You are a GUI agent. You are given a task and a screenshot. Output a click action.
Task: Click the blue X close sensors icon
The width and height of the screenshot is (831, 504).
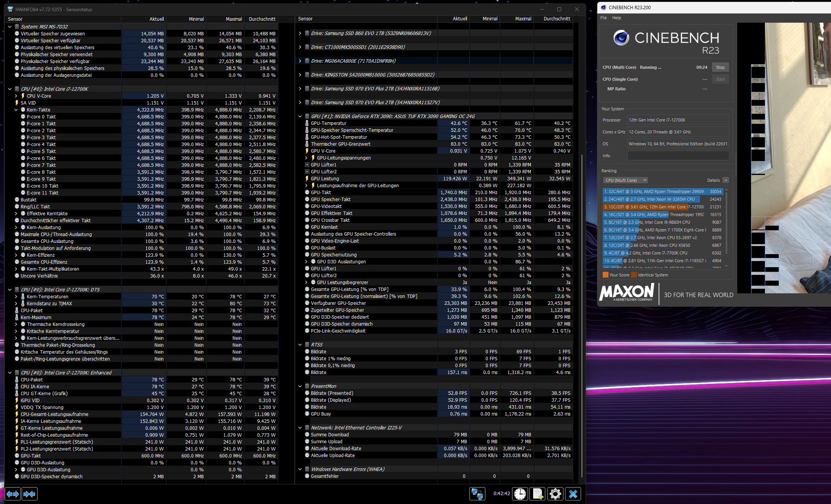pyautogui.click(x=573, y=494)
